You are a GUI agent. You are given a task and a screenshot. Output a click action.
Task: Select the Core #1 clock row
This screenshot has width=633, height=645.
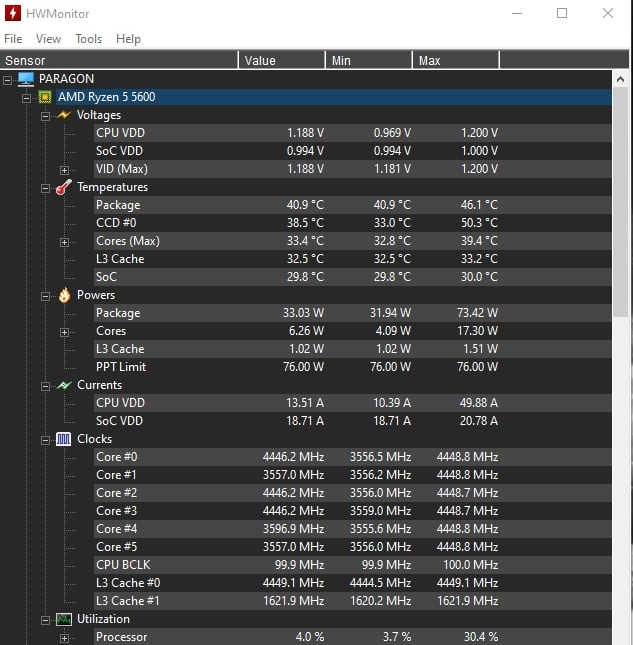coord(352,475)
